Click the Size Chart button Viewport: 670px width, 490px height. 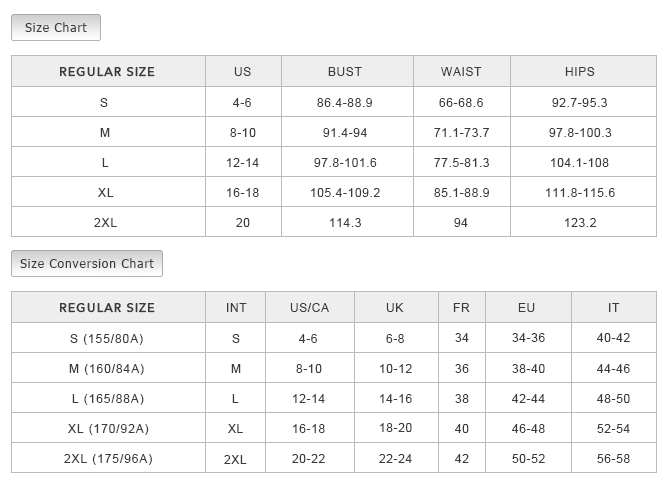click(56, 28)
